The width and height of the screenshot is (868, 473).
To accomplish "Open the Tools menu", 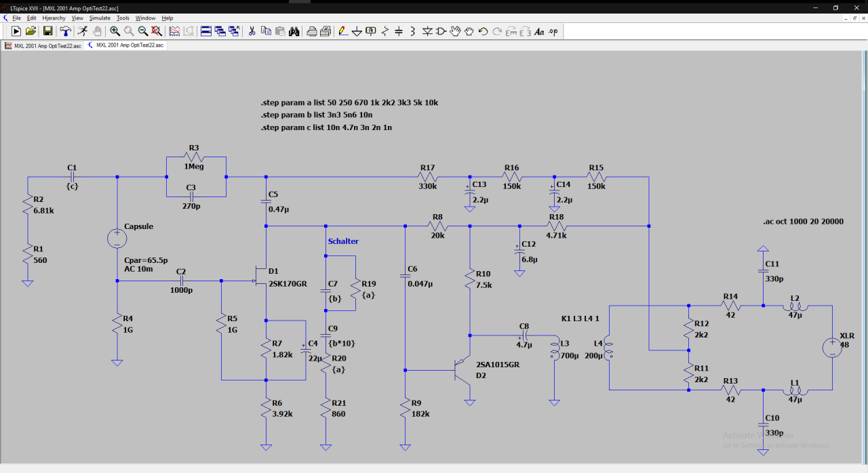I will (123, 18).
